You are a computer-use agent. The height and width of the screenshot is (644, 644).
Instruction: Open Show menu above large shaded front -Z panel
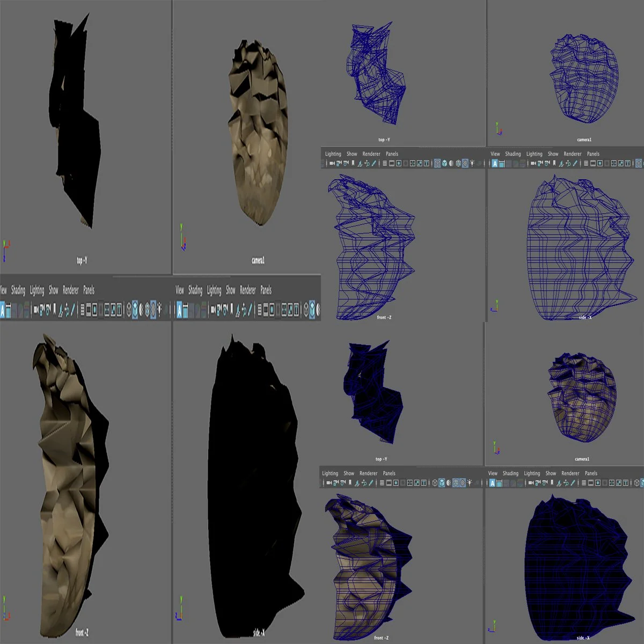[54, 290]
